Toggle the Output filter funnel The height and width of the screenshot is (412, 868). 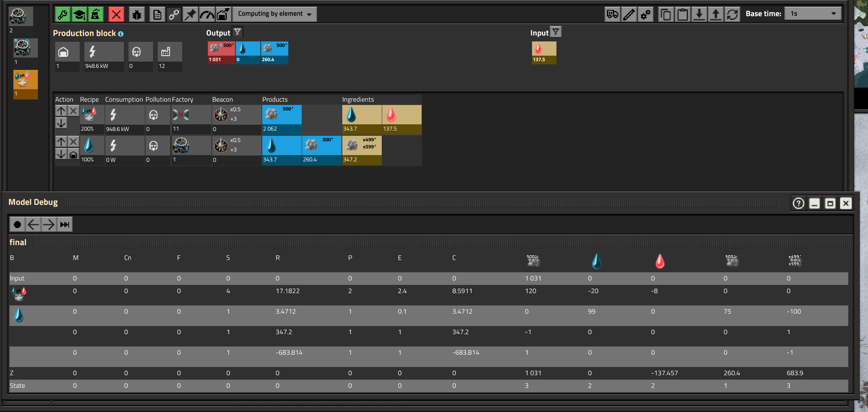pyautogui.click(x=237, y=32)
